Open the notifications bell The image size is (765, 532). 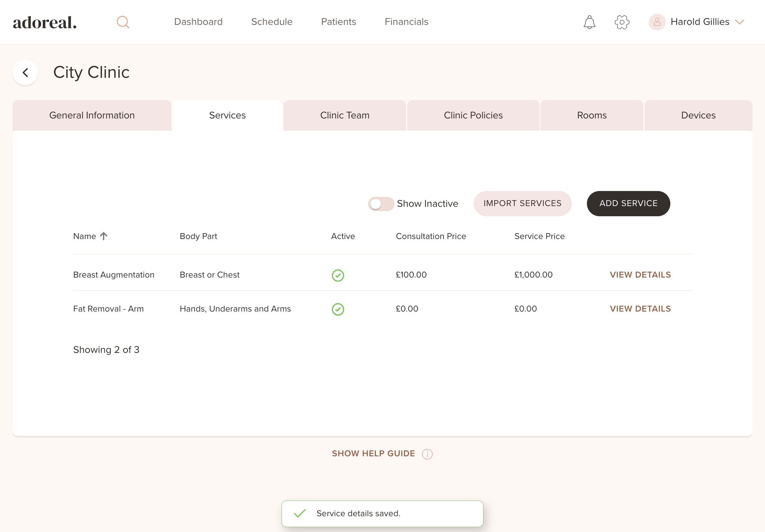589,22
